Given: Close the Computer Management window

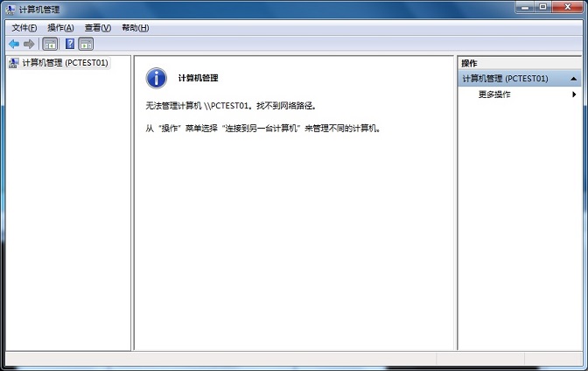Looking at the screenshot, I should pos(567,8).
